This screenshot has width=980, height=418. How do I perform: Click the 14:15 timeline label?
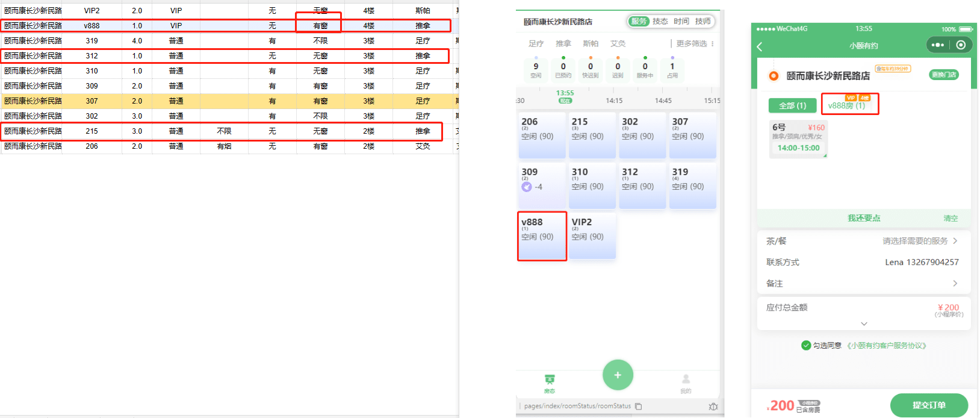pyautogui.click(x=614, y=101)
